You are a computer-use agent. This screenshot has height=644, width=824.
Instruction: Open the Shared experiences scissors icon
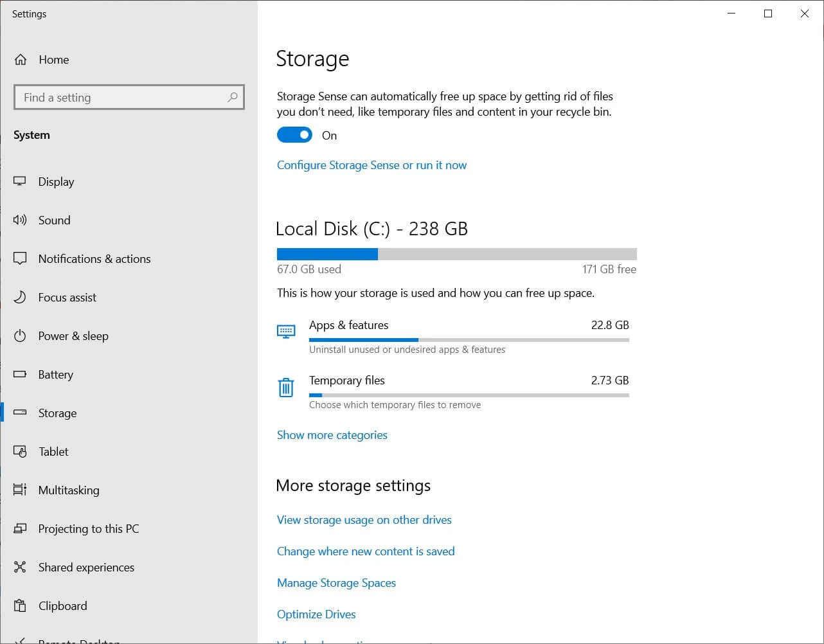(x=20, y=567)
